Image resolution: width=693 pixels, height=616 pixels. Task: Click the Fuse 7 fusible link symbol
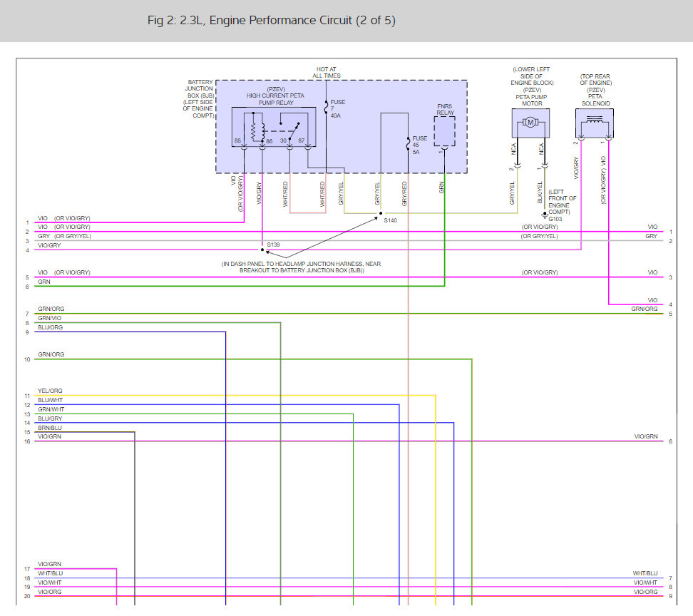(x=326, y=108)
